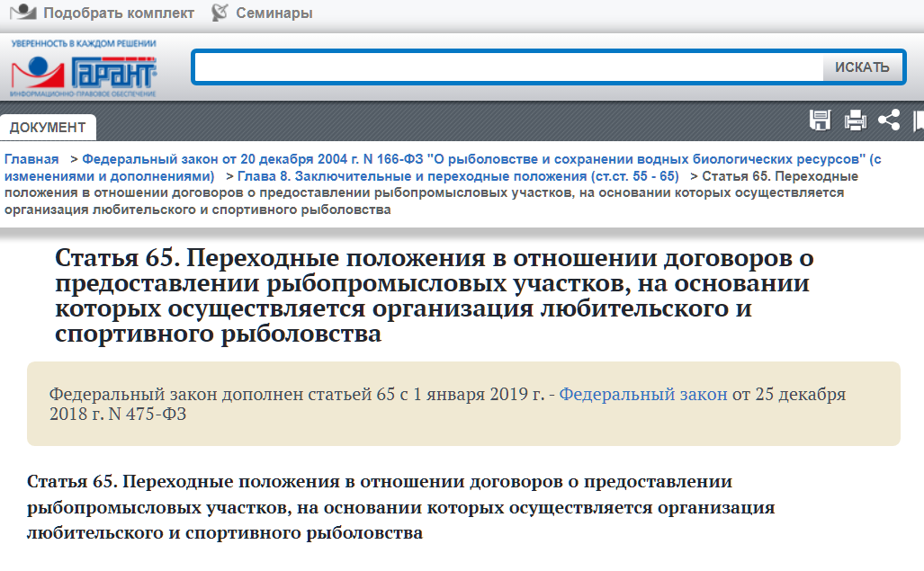This screenshot has height=571, width=924.
Task: Open 'Семинары' link in the top bar
Action: (274, 13)
